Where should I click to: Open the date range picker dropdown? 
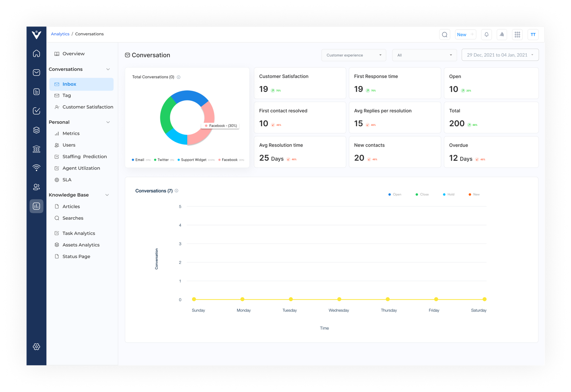coord(500,55)
